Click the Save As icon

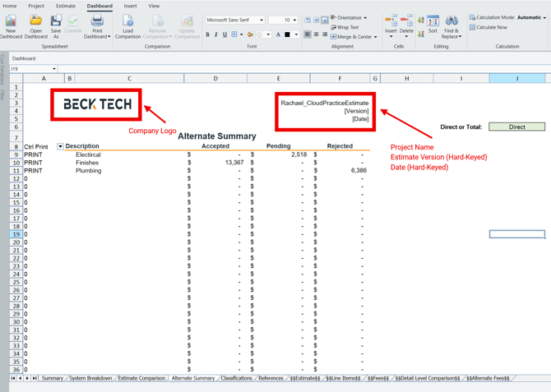point(56,22)
